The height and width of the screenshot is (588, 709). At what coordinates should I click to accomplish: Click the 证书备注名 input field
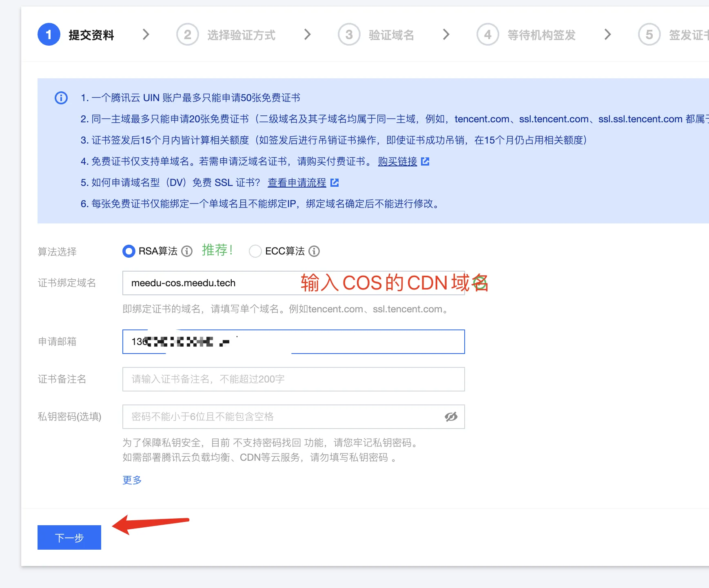pos(294,379)
